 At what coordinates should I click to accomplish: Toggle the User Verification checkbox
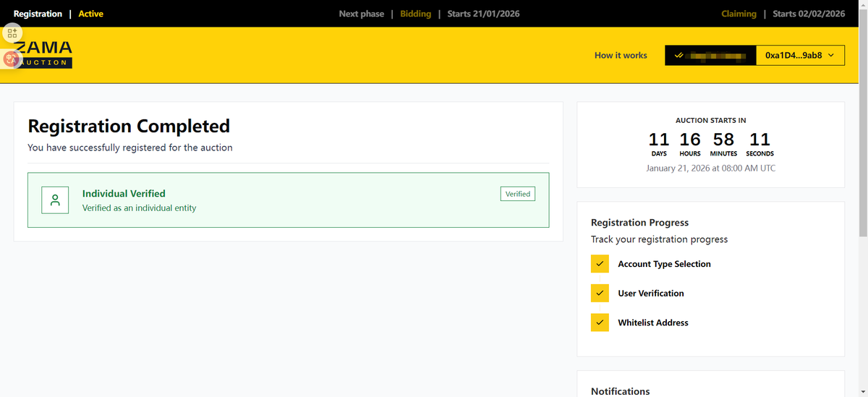600,293
